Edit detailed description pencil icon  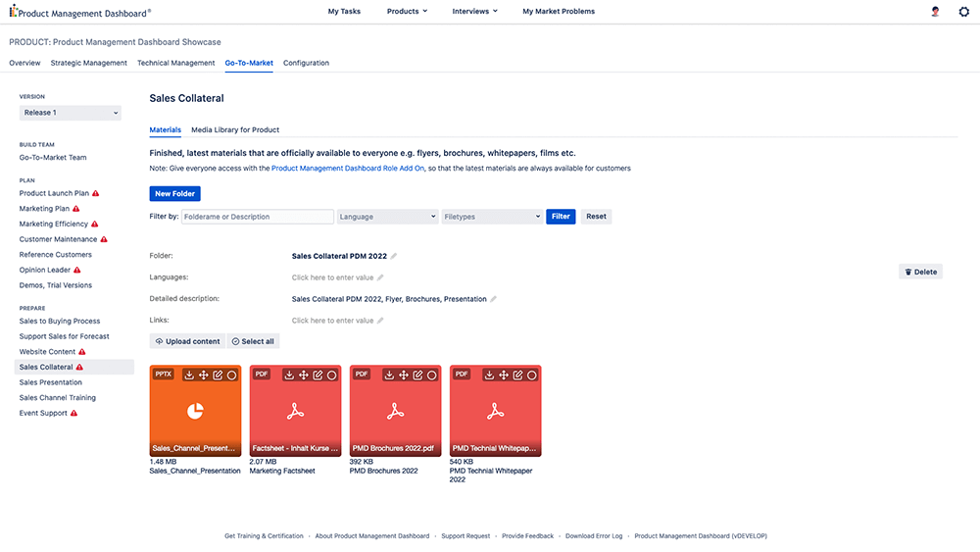pyautogui.click(x=493, y=299)
